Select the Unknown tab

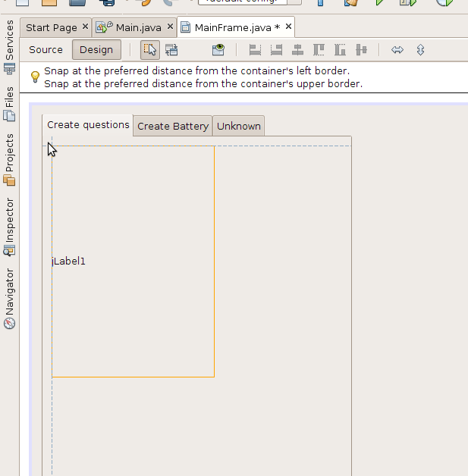(x=239, y=127)
